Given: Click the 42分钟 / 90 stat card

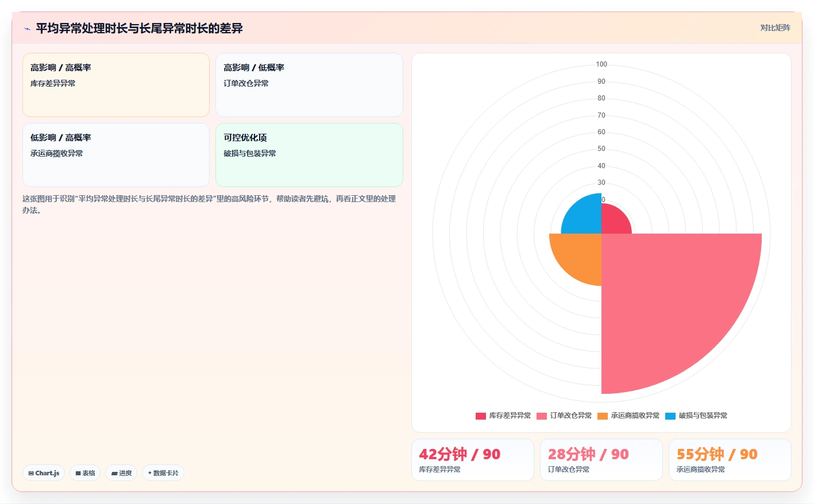Looking at the screenshot, I should (x=473, y=460).
